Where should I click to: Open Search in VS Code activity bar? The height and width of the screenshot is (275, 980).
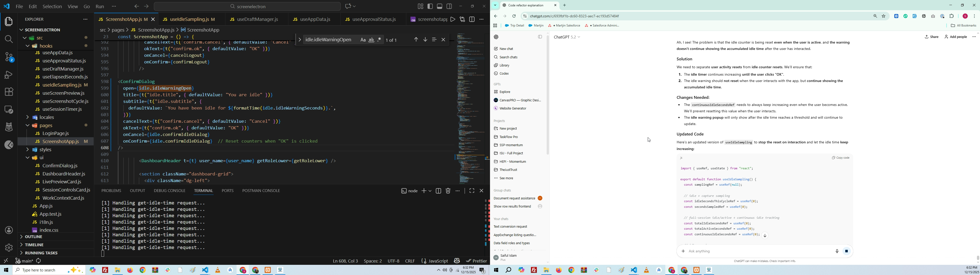click(x=9, y=39)
